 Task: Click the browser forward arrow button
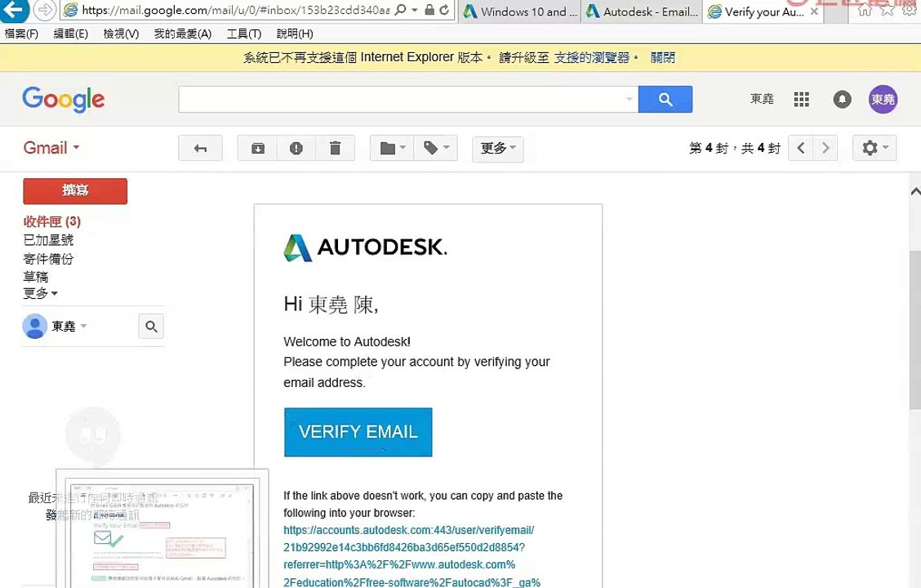tap(44, 10)
